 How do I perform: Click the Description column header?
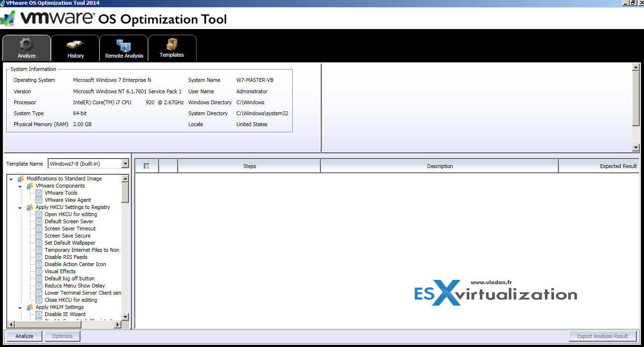coord(440,166)
